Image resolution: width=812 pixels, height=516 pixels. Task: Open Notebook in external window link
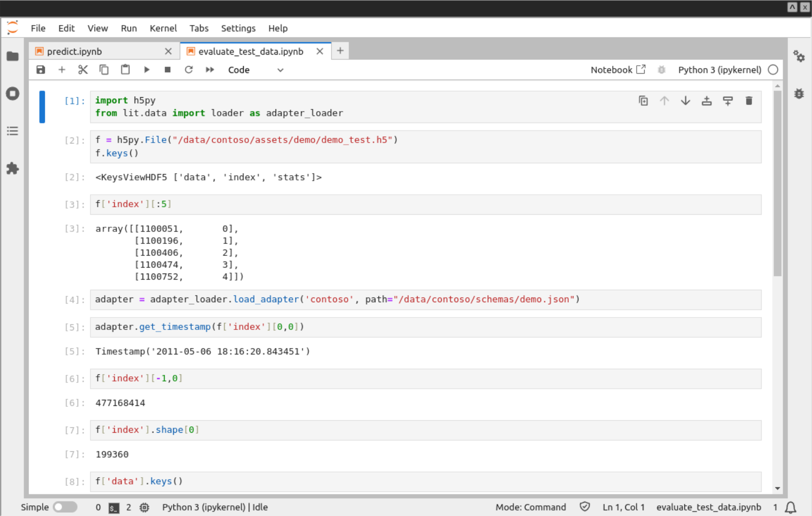click(618, 69)
